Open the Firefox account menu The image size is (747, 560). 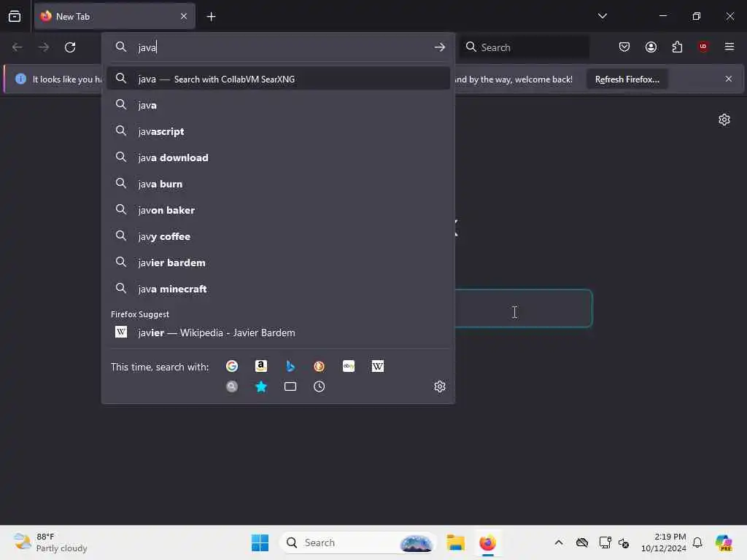[x=651, y=47]
